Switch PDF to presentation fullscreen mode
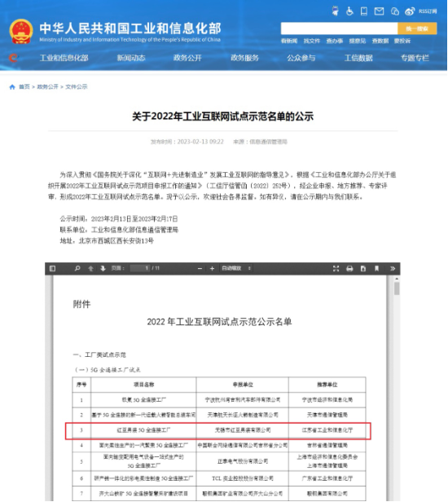The width and height of the screenshot is (448, 502). pyautogui.click(x=336, y=269)
